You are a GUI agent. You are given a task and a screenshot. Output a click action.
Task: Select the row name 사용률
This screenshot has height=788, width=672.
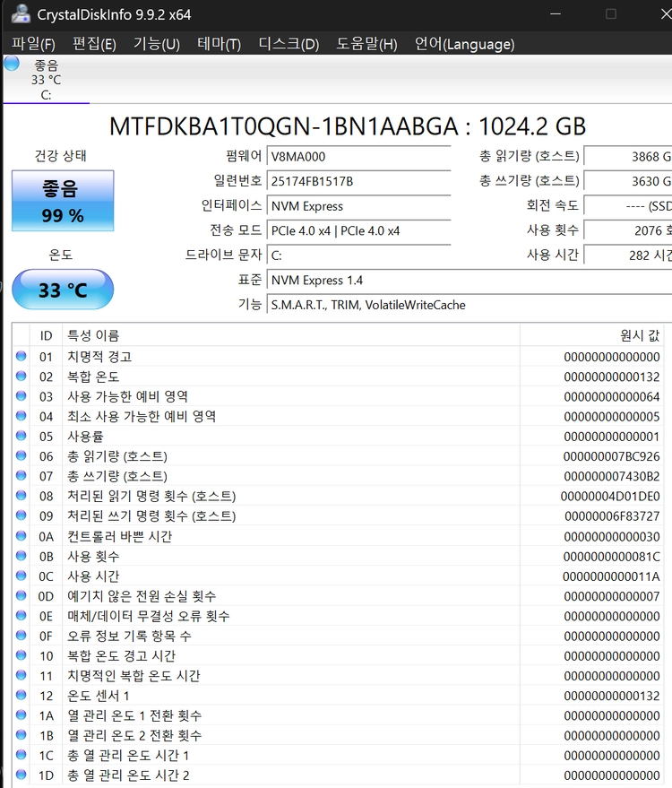tap(85, 437)
